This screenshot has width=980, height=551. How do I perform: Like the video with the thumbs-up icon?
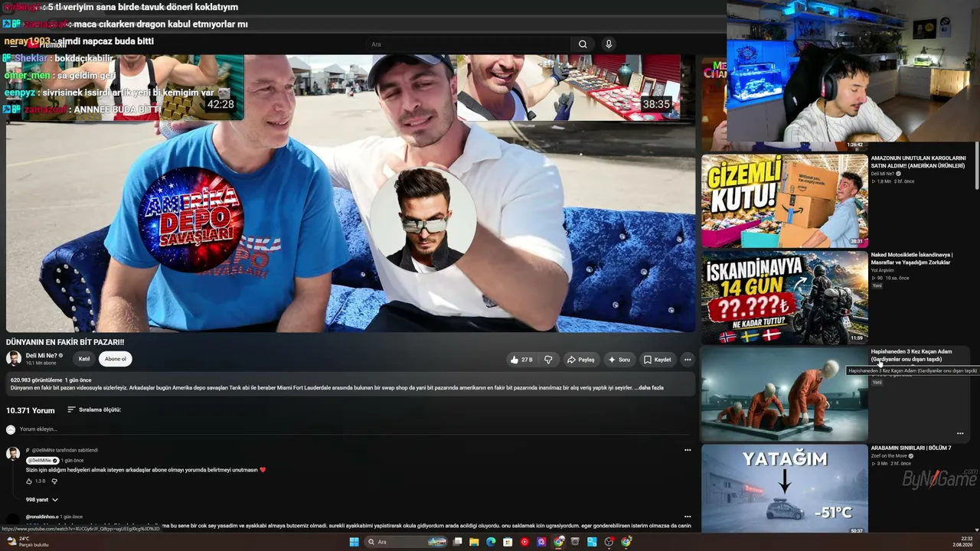521,360
